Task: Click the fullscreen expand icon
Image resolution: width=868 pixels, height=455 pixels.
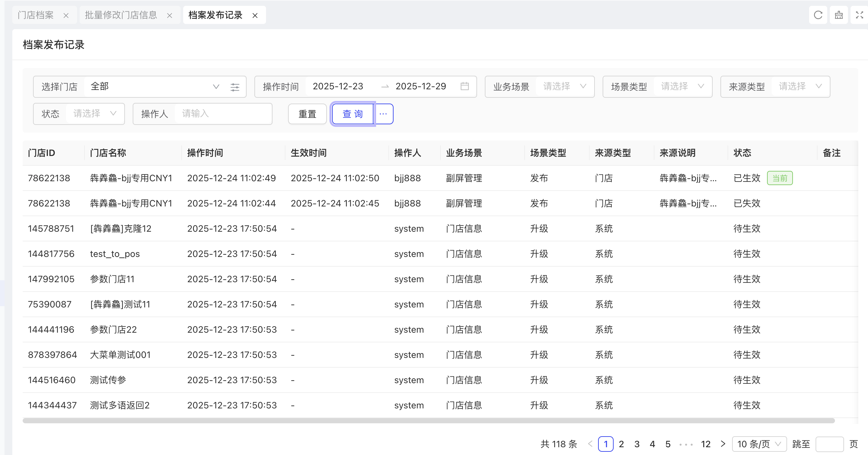Action: tap(859, 15)
